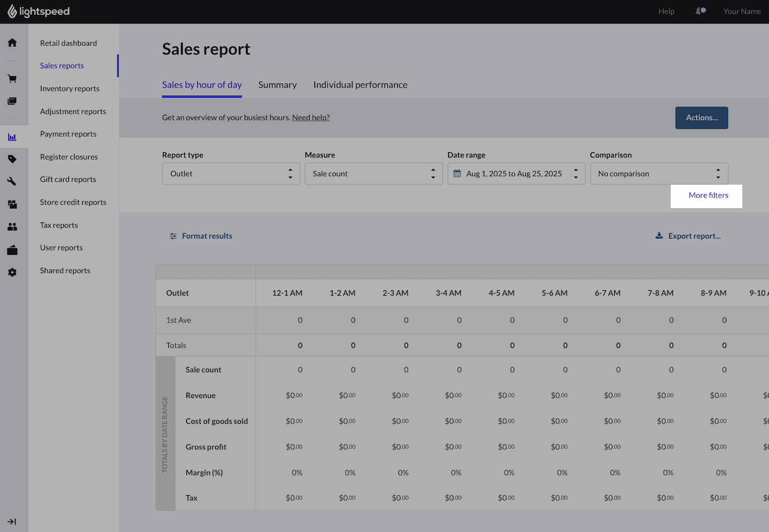Click the 6-7 AM column header
Viewport: 769px width, 532px height.
coord(608,293)
